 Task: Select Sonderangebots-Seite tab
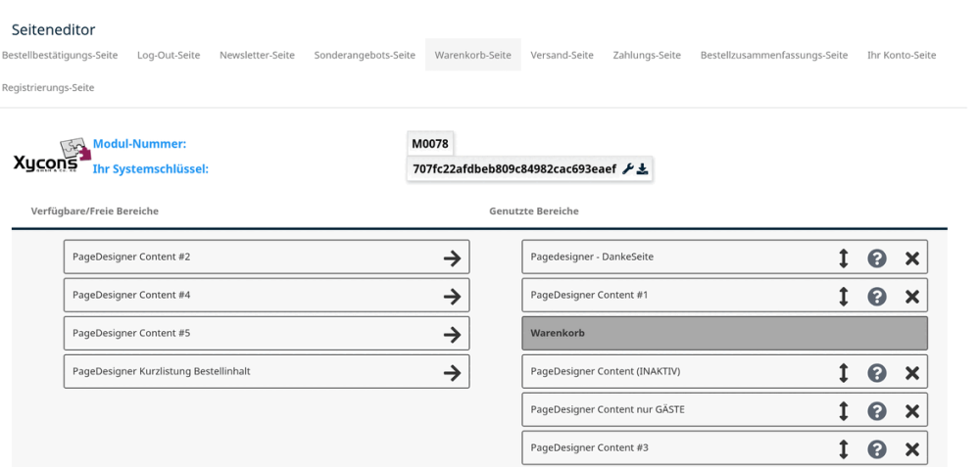point(365,55)
